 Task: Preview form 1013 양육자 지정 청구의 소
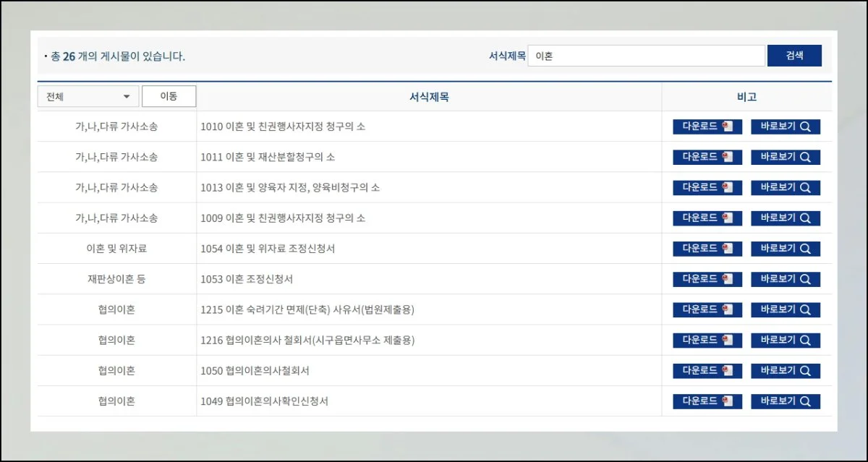pos(785,187)
